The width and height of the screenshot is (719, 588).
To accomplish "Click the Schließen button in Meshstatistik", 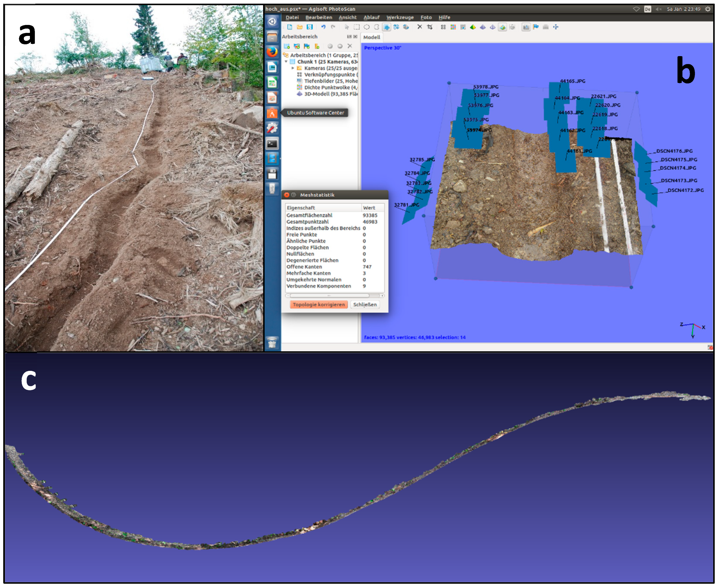I will 365,305.
